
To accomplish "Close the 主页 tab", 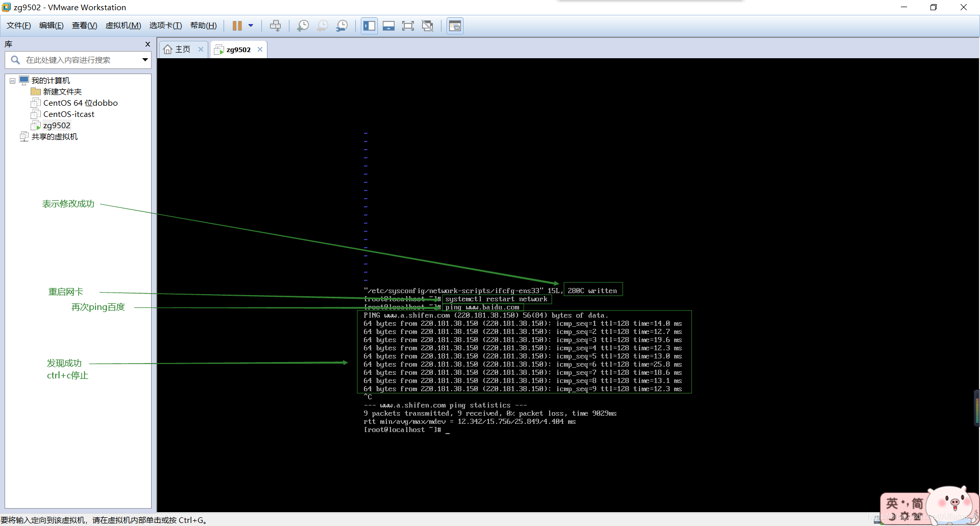I will pyautogui.click(x=201, y=50).
